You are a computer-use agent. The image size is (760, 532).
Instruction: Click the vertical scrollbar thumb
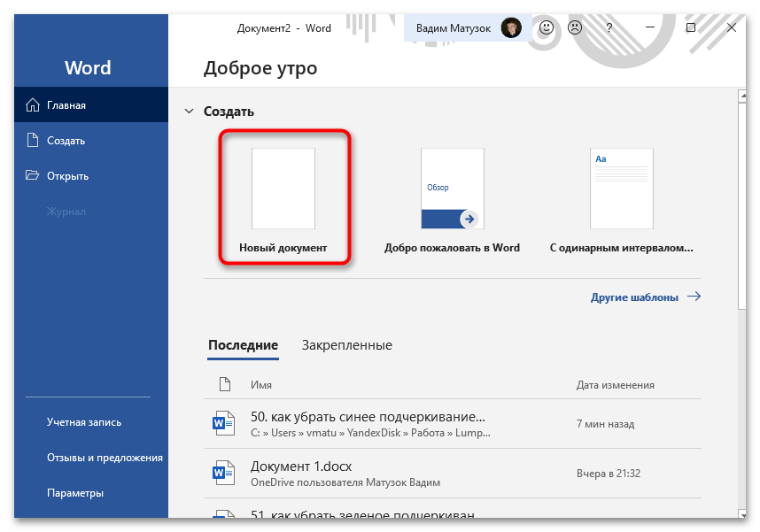pos(742,205)
